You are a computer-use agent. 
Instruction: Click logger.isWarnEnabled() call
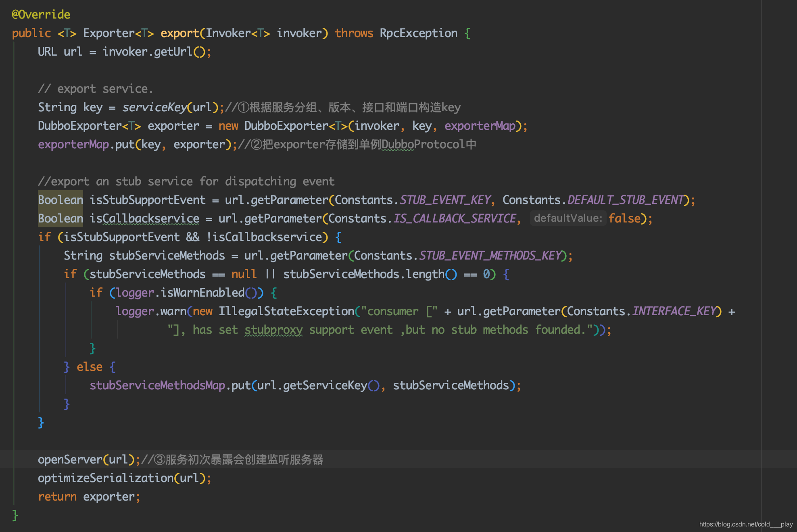[186, 293]
